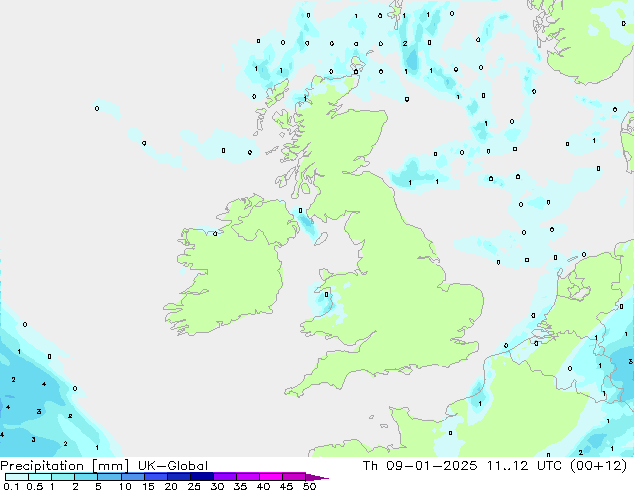This screenshot has width=634, height=490.
Task: Pick the 1–2 mm legend color box
Action: click(x=63, y=477)
